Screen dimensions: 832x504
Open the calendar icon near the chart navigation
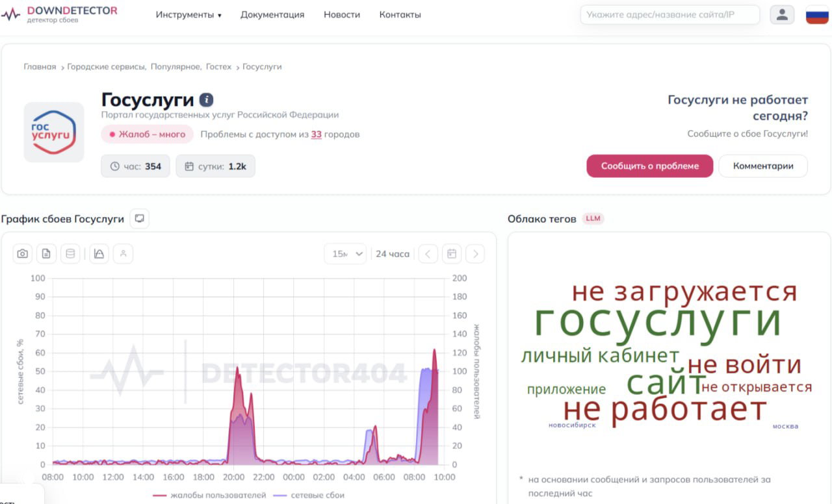(452, 253)
